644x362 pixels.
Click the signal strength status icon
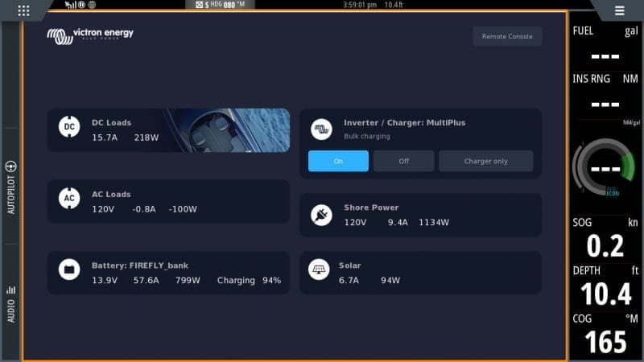pyautogui.click(x=71, y=5)
